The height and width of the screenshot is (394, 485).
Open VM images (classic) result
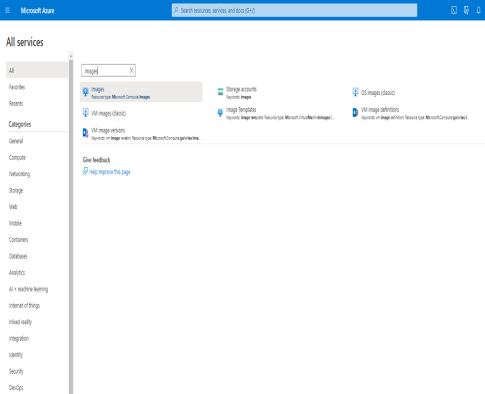pyautogui.click(x=109, y=113)
